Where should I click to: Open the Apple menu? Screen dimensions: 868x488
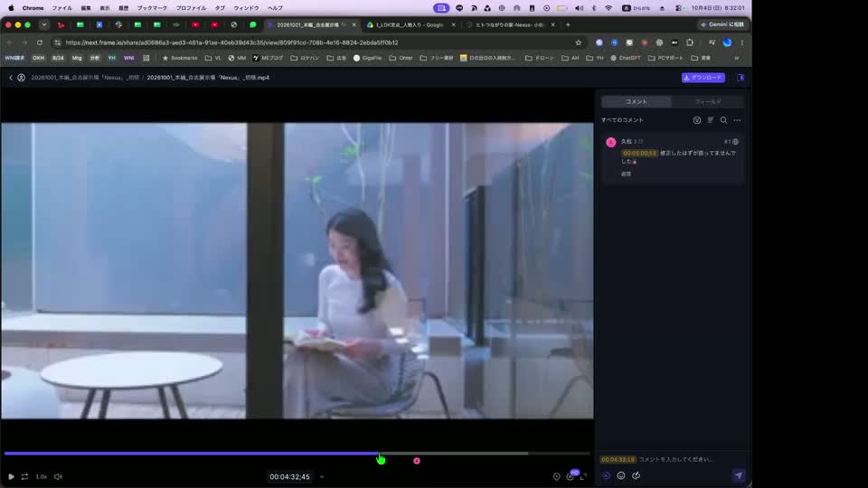point(11,8)
